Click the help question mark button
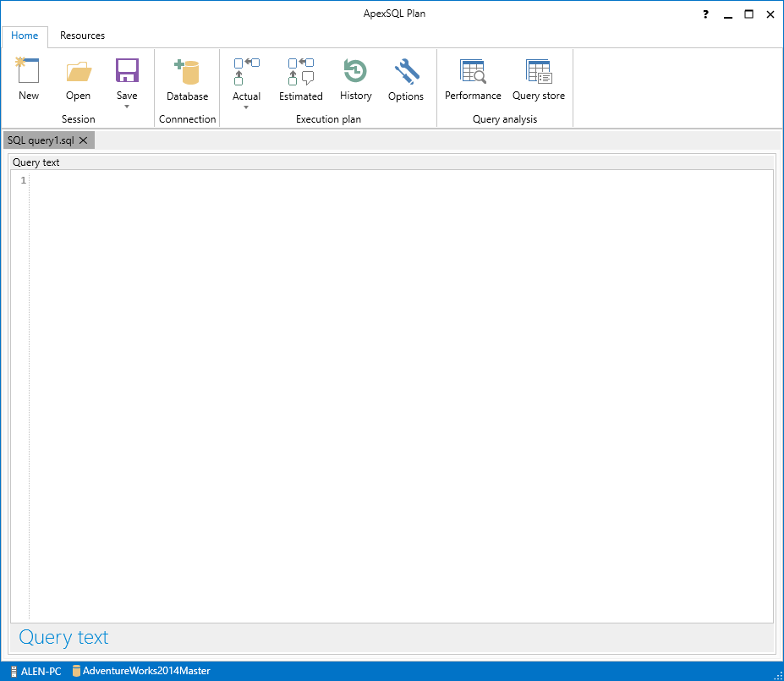The width and height of the screenshot is (784, 681). (x=705, y=14)
